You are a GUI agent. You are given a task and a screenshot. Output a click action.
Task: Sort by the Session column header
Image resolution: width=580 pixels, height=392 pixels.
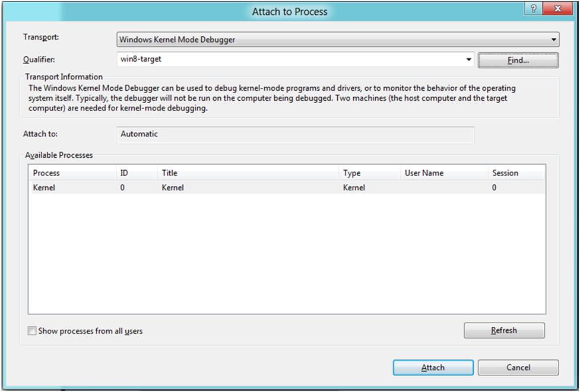click(x=515, y=173)
